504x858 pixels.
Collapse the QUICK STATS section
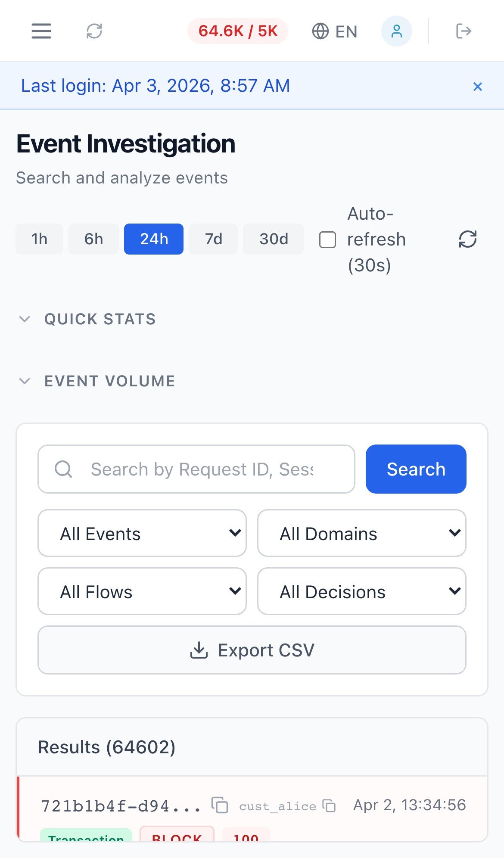pyautogui.click(x=25, y=319)
